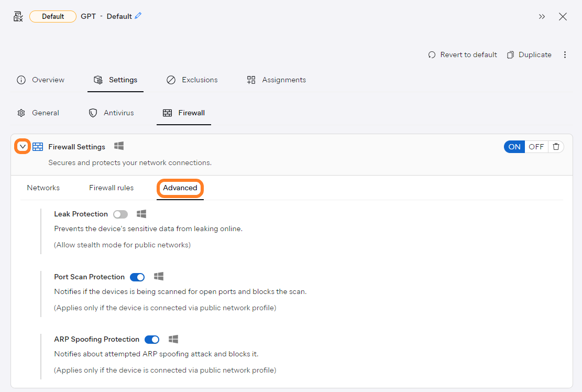Select the Firewall rules tab
This screenshot has height=392, width=582.
coord(111,188)
